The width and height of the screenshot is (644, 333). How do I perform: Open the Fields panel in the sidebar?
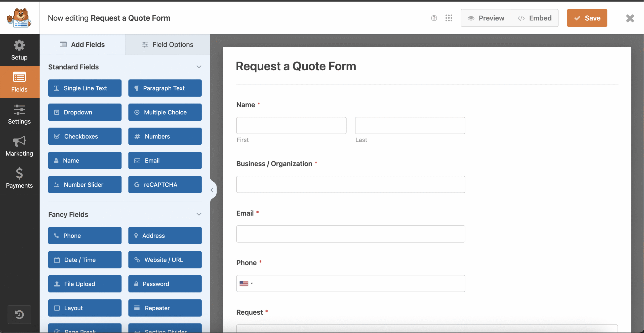coord(19,82)
